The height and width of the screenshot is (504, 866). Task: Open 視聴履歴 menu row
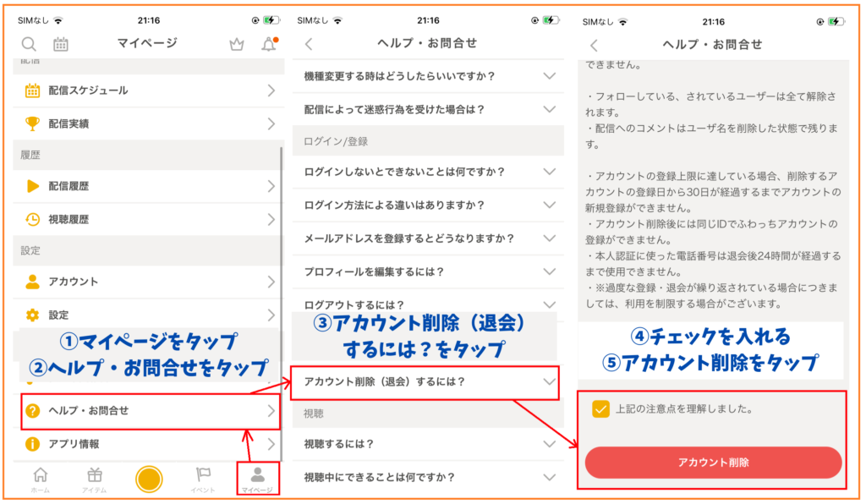[x=148, y=219]
